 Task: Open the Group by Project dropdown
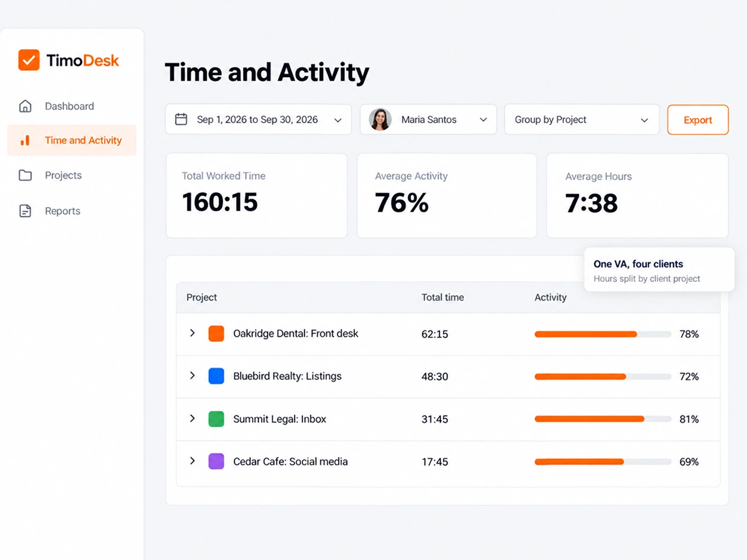click(582, 119)
